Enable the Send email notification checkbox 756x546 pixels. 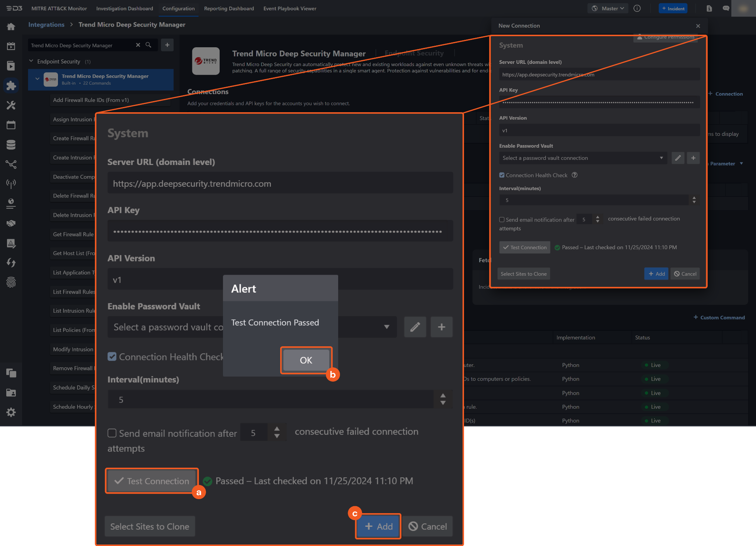pyautogui.click(x=112, y=433)
